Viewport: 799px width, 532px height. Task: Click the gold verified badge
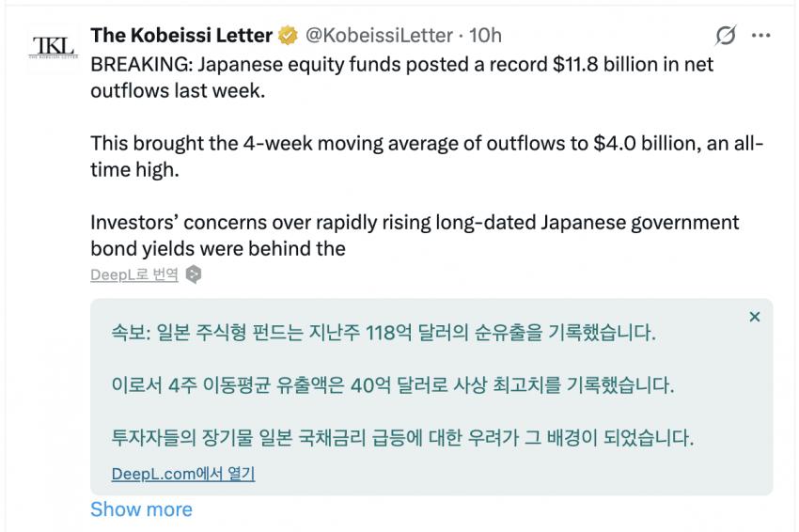(288, 36)
